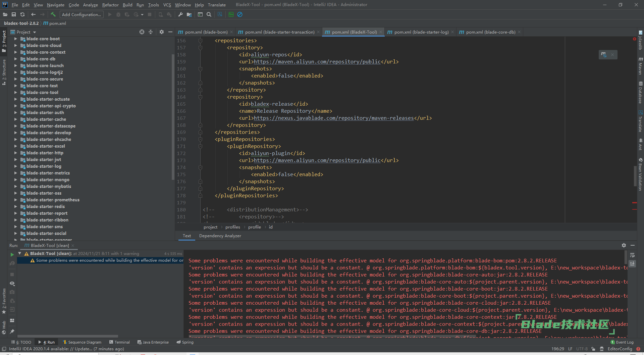
Task: Click the editor vertical scrollbar thumb
Action: (635, 176)
